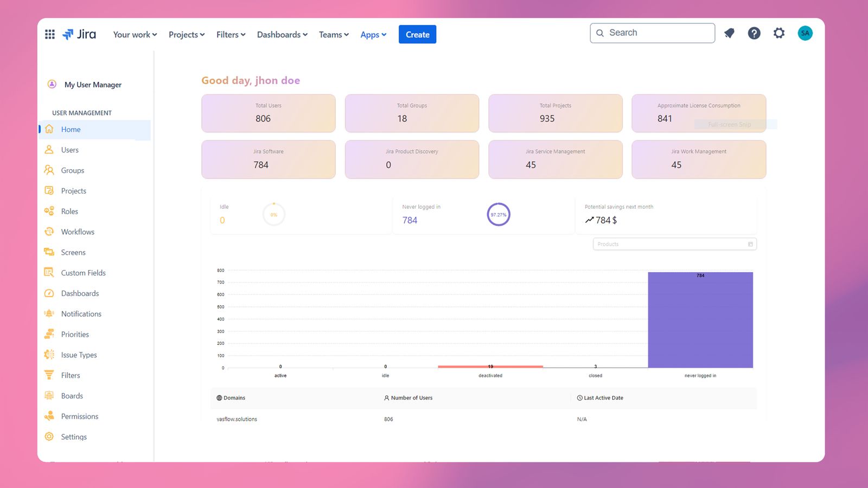Image resolution: width=868 pixels, height=488 pixels.
Task: Click the Workflows icon in sidebar
Action: [x=49, y=232]
